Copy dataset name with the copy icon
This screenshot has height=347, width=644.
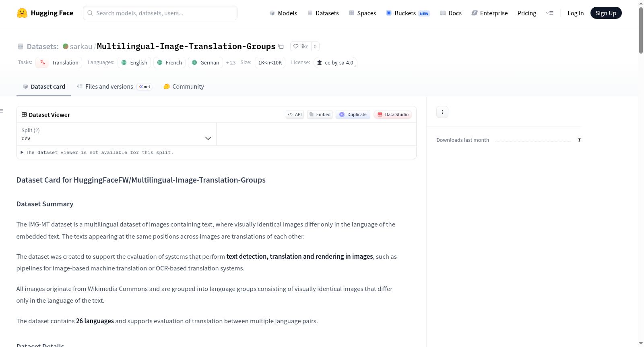281,46
